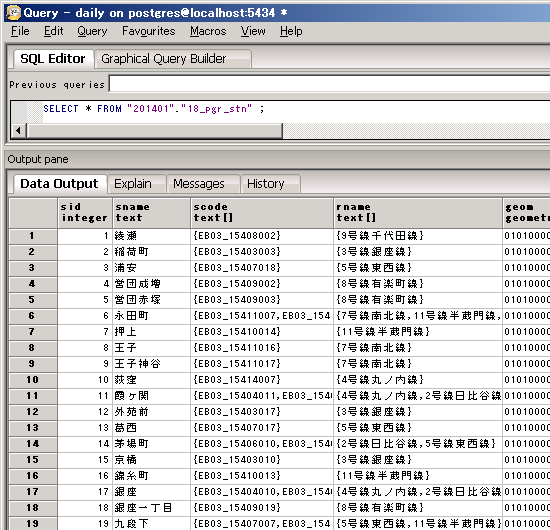
Task: Select row header number 19
Action: click(33, 524)
